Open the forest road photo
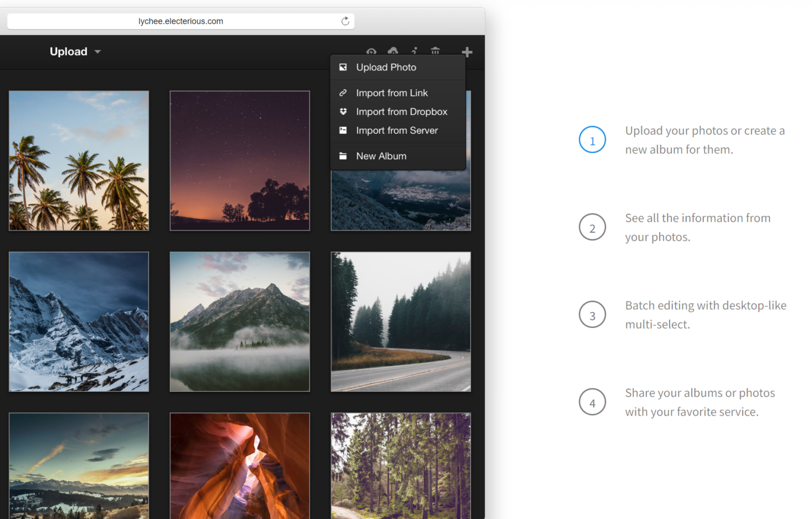 [401, 321]
